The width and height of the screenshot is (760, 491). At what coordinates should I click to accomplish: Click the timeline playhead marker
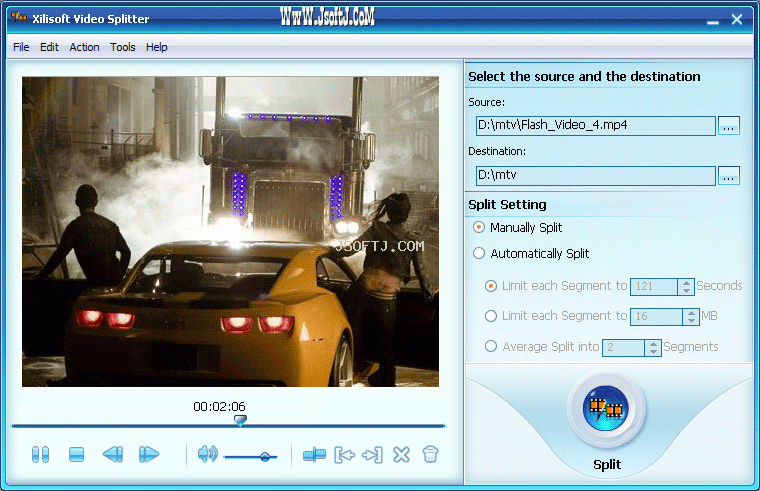click(x=240, y=420)
